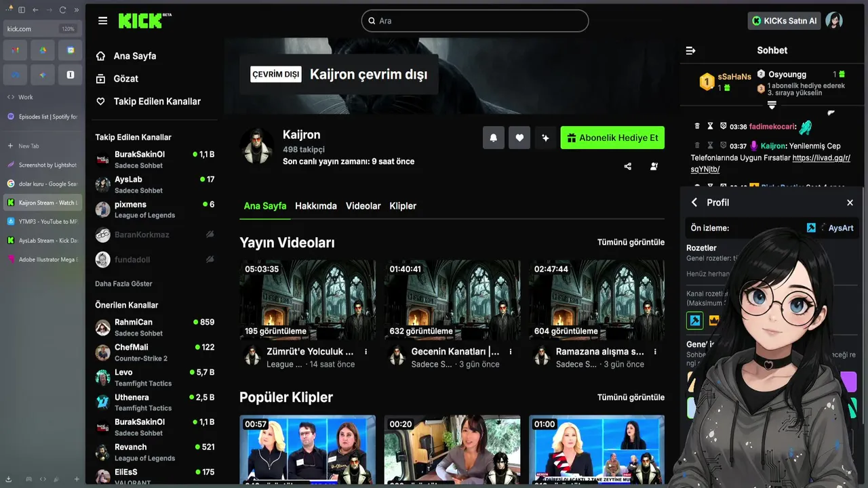Screen dimensions: 868x488
Task: Expand the gift leaderboard chevron
Action: pyautogui.click(x=772, y=105)
